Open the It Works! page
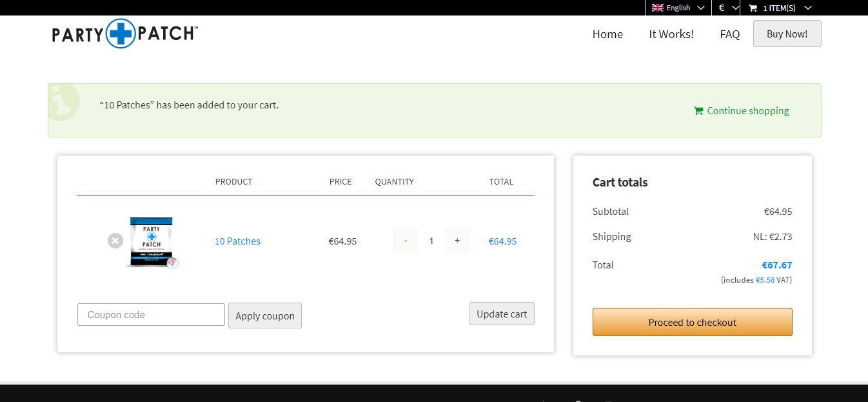 [x=671, y=34]
